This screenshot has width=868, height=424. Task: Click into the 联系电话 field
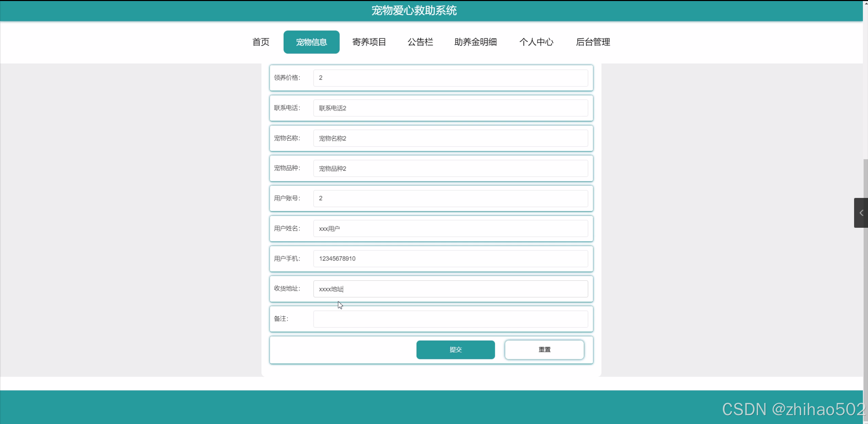click(x=450, y=108)
